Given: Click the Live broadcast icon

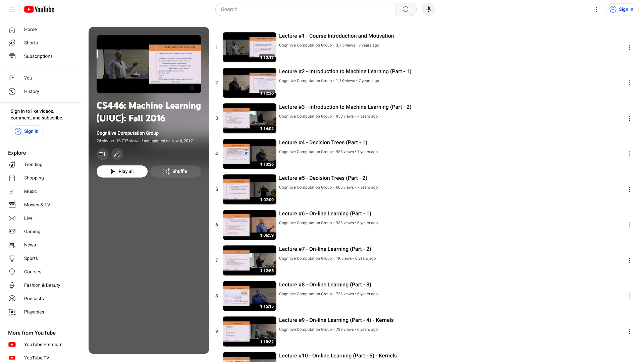Looking at the screenshot, I should (12, 218).
